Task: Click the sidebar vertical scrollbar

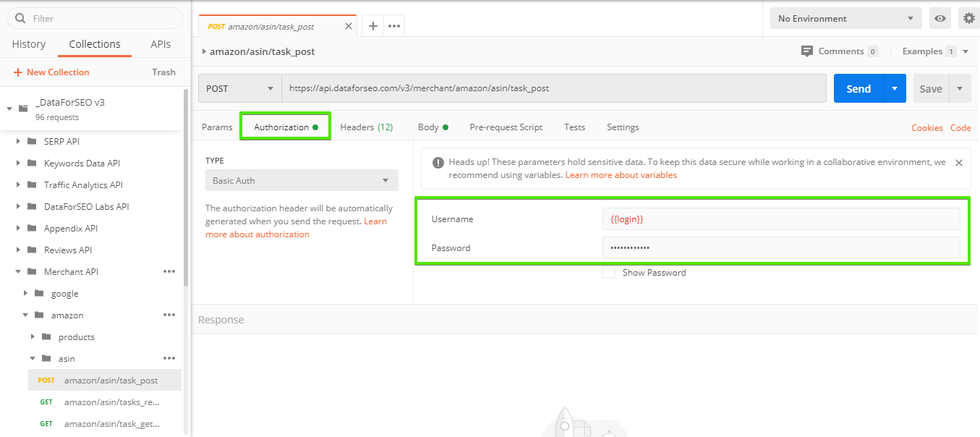Action: 186,188
